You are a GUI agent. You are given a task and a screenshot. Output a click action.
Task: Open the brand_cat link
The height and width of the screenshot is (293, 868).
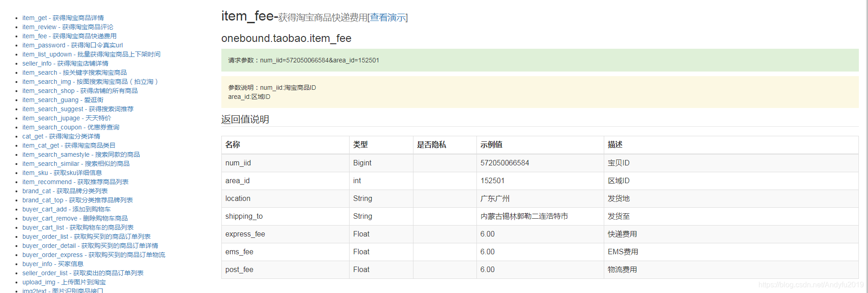point(65,191)
